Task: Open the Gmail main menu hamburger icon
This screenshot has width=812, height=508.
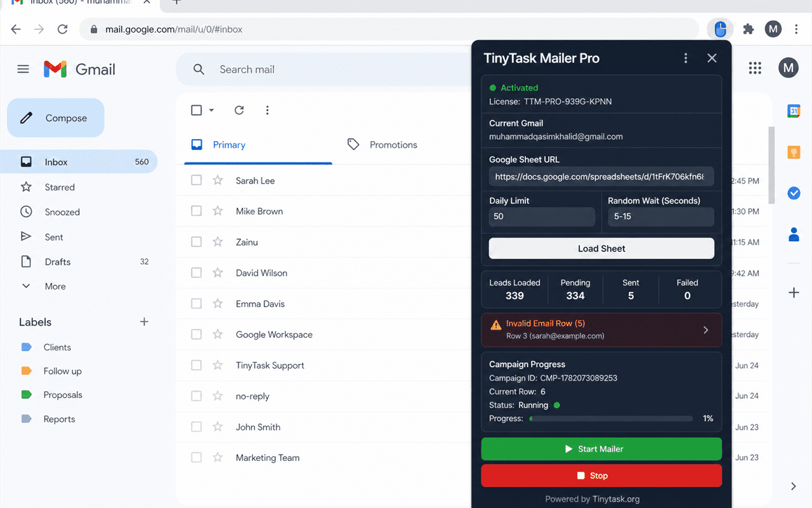Action: (x=23, y=69)
